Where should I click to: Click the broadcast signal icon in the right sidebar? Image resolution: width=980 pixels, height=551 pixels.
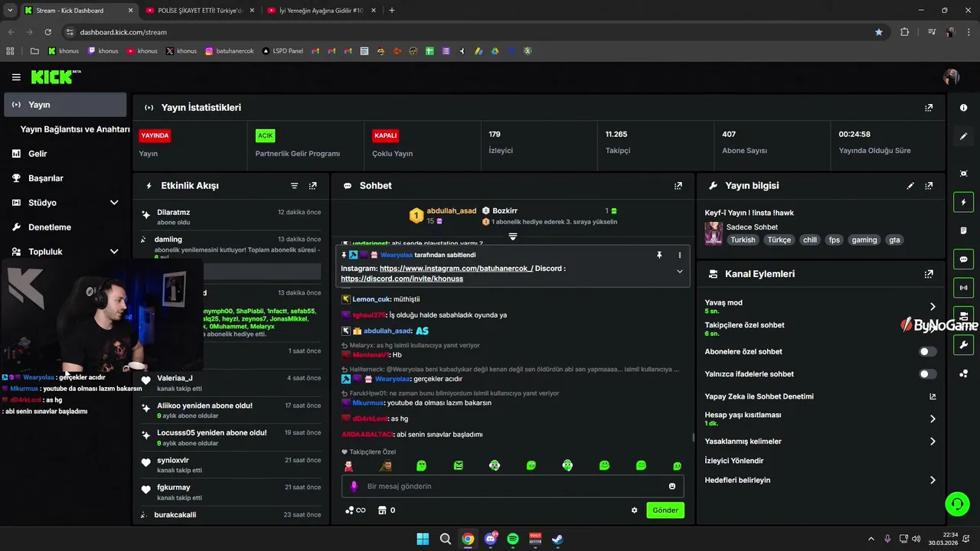(963, 288)
